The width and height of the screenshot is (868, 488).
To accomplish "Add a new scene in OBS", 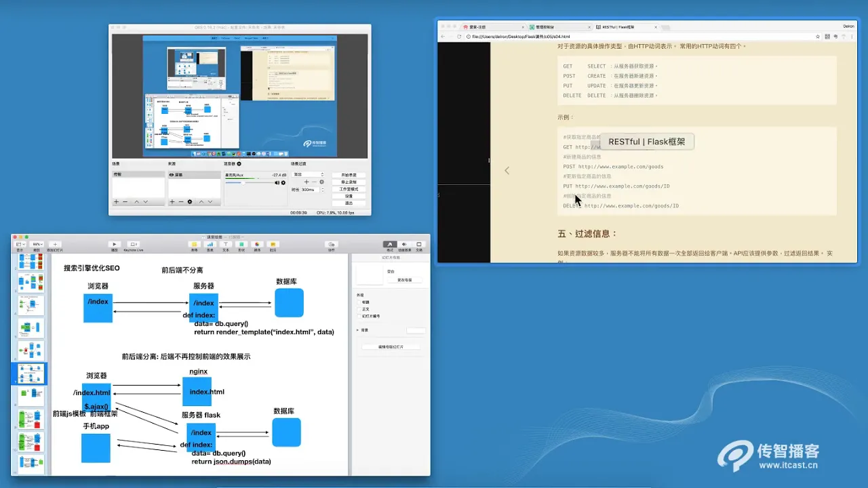I will coord(116,202).
